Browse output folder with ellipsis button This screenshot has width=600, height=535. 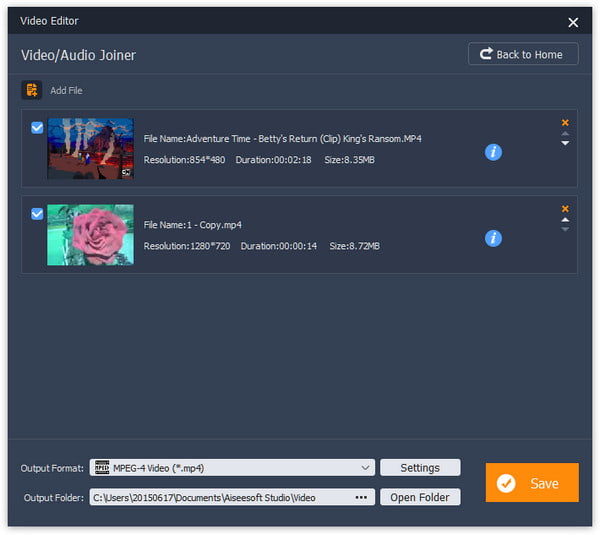coord(361,497)
